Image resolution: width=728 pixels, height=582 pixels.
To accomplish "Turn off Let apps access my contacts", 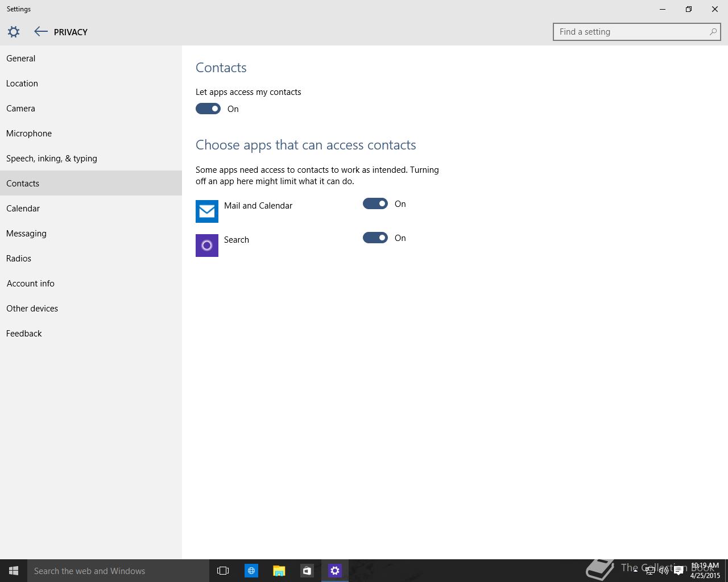I will [x=208, y=109].
